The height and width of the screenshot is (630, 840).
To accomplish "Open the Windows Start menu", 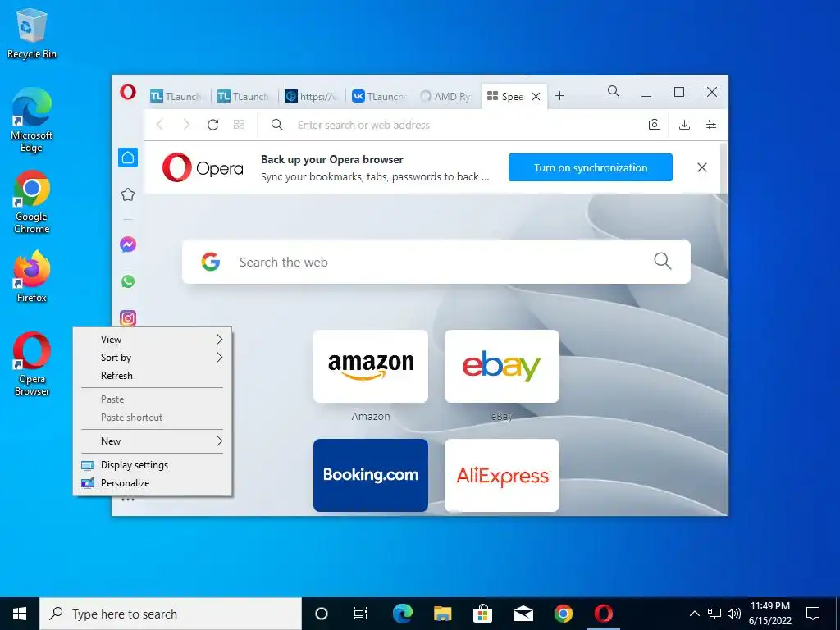I will point(20,614).
